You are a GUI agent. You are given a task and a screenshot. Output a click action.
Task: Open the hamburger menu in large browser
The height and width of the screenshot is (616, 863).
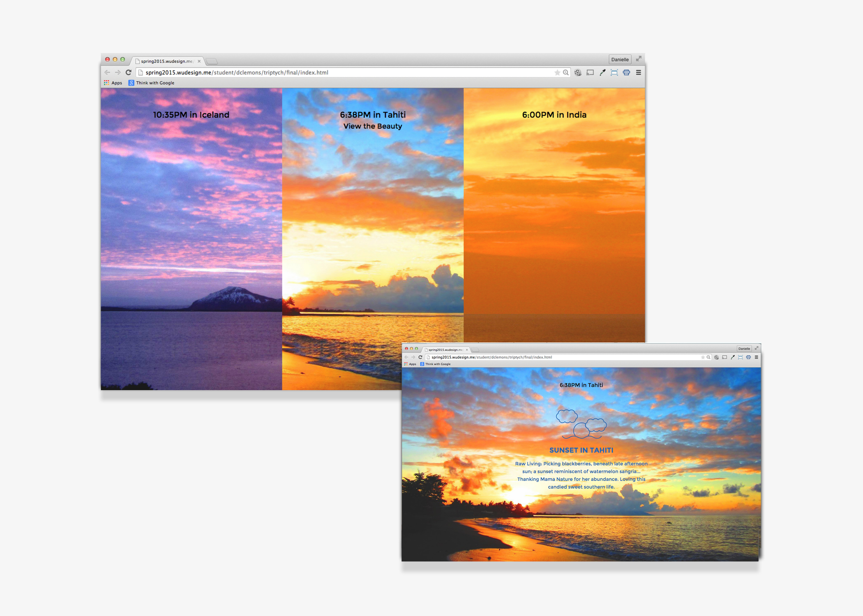point(638,73)
